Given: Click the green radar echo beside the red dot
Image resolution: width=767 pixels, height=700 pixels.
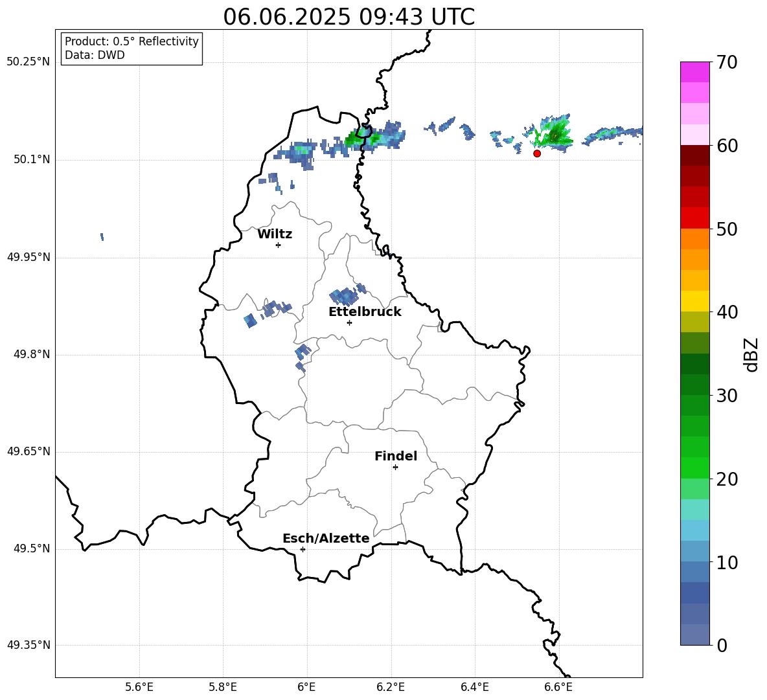Looking at the screenshot, I should [x=553, y=133].
